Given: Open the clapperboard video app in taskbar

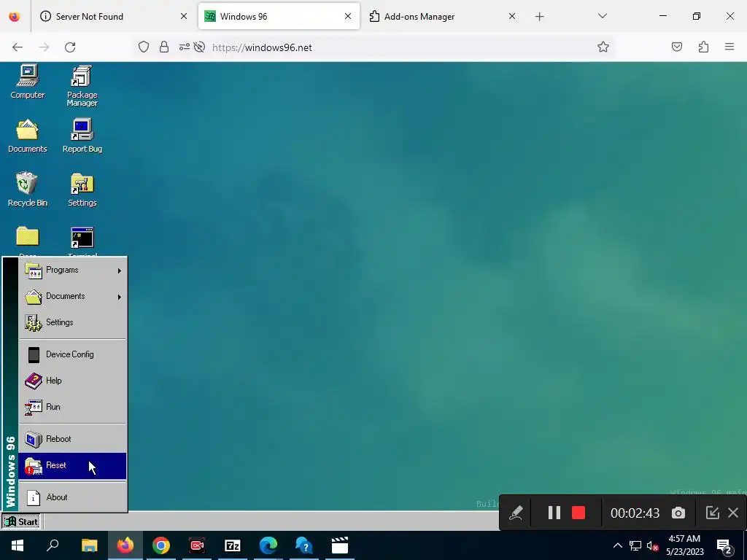Looking at the screenshot, I should (x=340, y=545).
